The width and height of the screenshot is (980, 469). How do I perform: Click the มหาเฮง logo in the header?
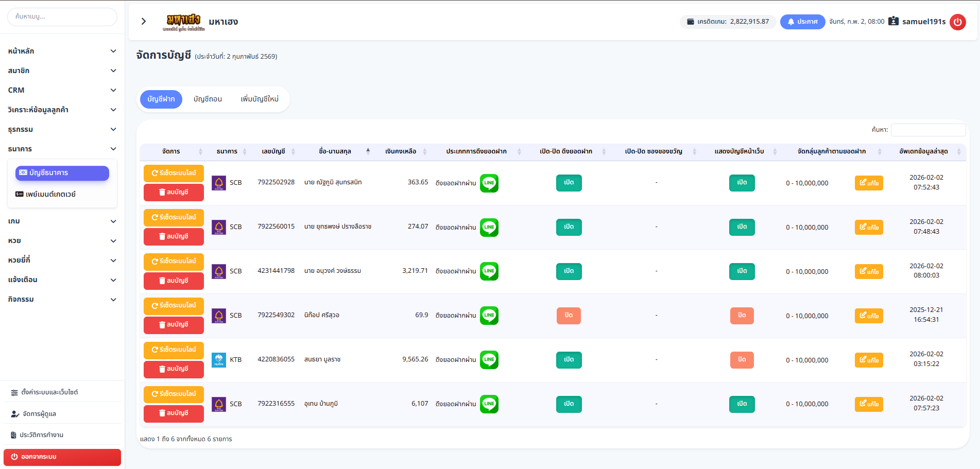tap(184, 22)
